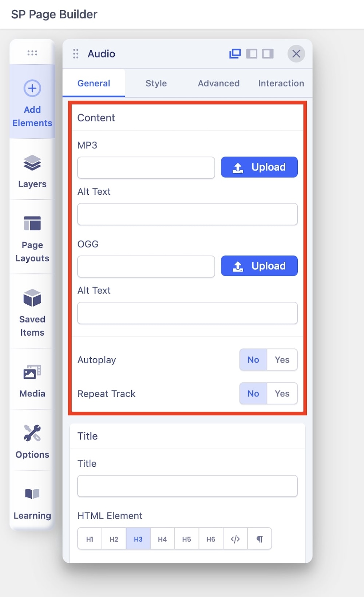
Task: Set Autoplay to Yes
Action: coord(282,360)
